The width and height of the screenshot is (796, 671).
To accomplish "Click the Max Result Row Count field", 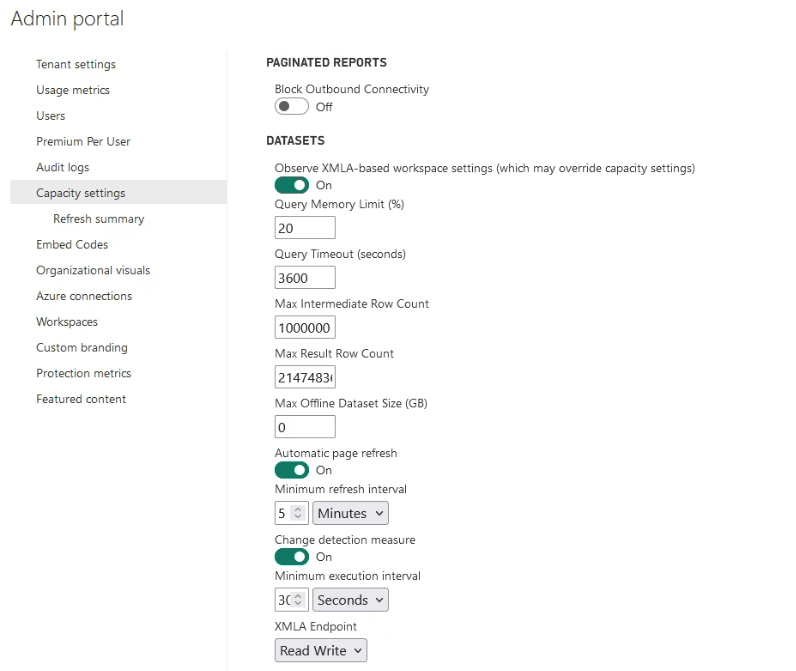I will tap(305, 377).
